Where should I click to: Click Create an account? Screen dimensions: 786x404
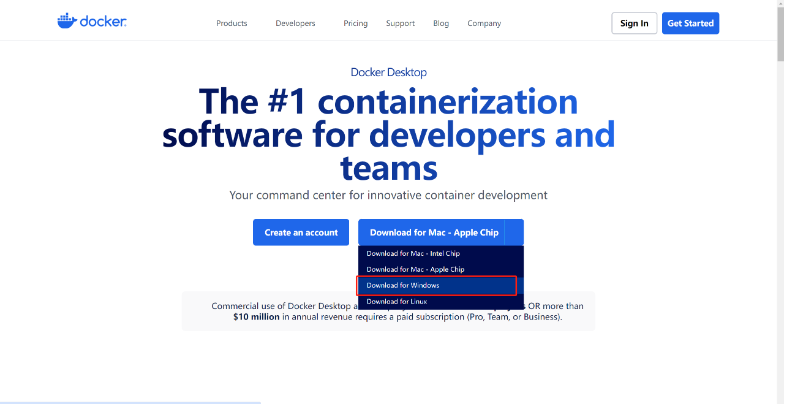[x=301, y=232]
